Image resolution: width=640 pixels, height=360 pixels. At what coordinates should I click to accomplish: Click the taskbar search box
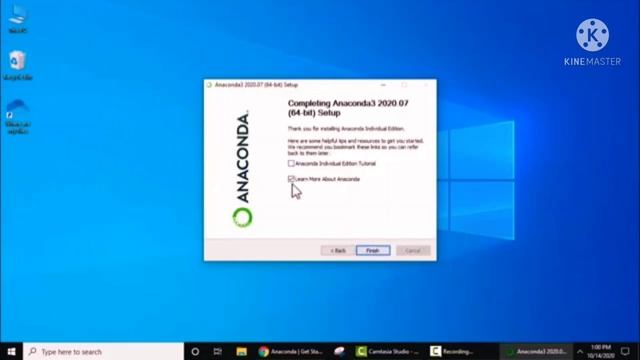point(103,351)
